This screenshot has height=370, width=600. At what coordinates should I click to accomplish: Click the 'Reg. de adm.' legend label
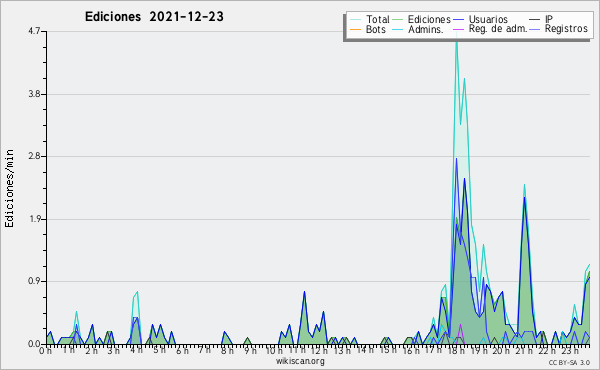click(498, 29)
